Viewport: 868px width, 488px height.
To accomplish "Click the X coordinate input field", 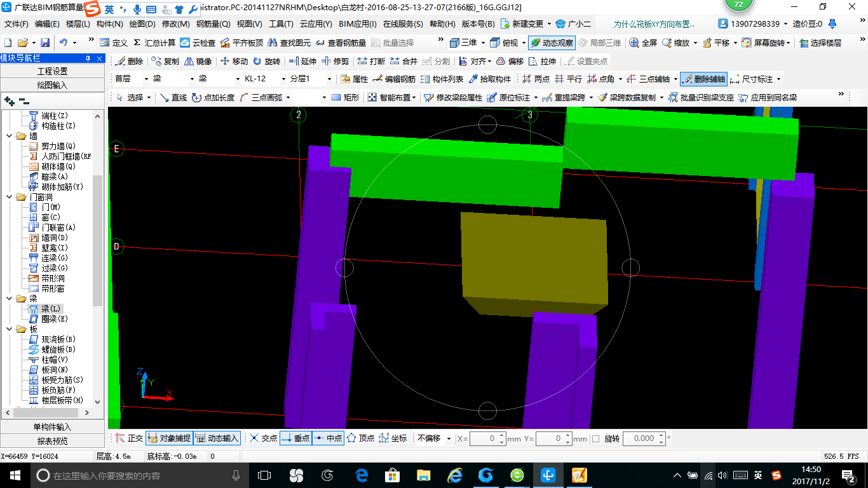I will [488, 438].
